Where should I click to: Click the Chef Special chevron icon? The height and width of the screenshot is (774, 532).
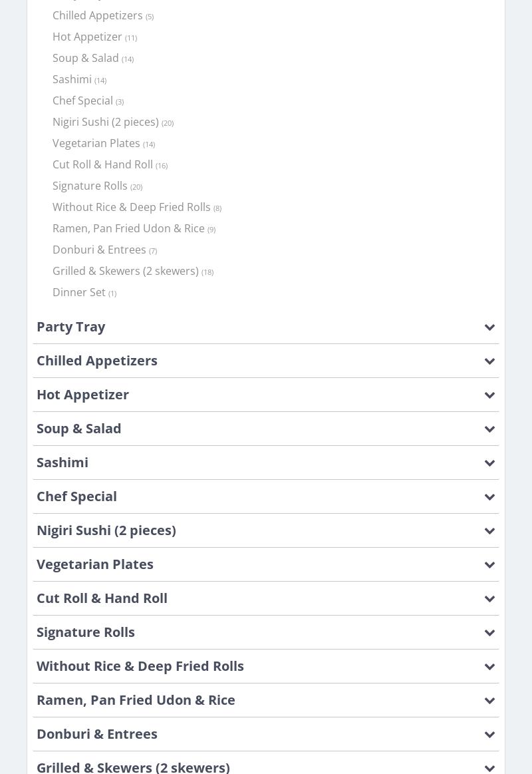[489, 497]
